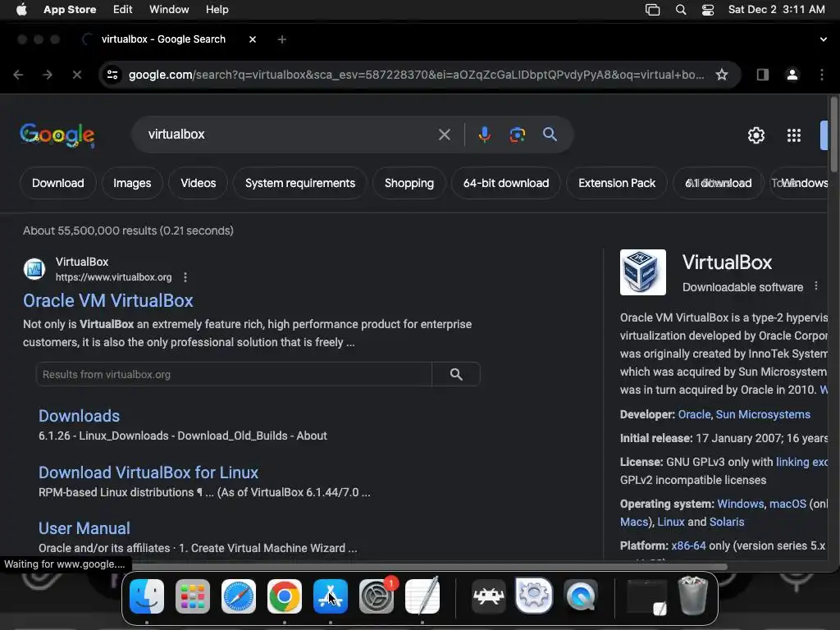Click the Google logo
Image resolution: width=840 pixels, height=630 pixels.
[57, 135]
